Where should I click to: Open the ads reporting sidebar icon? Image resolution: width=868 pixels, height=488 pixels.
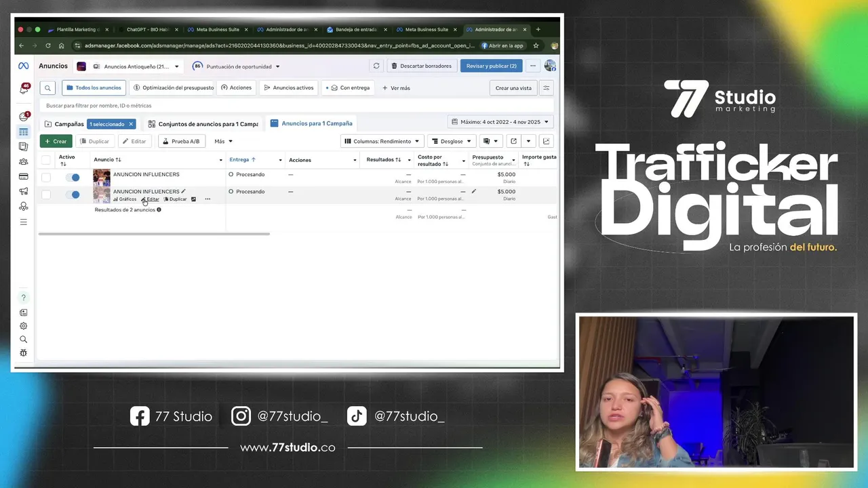[x=24, y=146]
